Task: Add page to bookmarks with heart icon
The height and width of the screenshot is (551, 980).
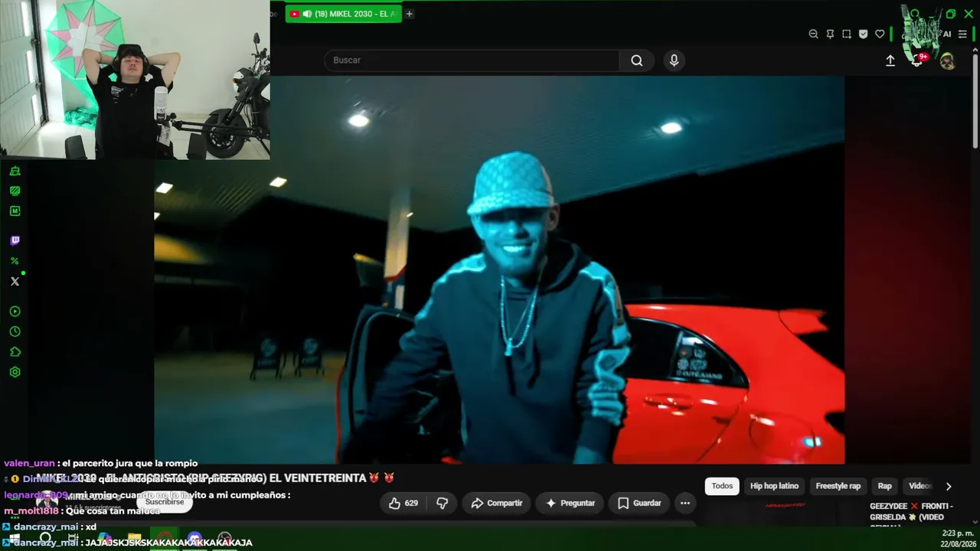Action: coord(880,34)
